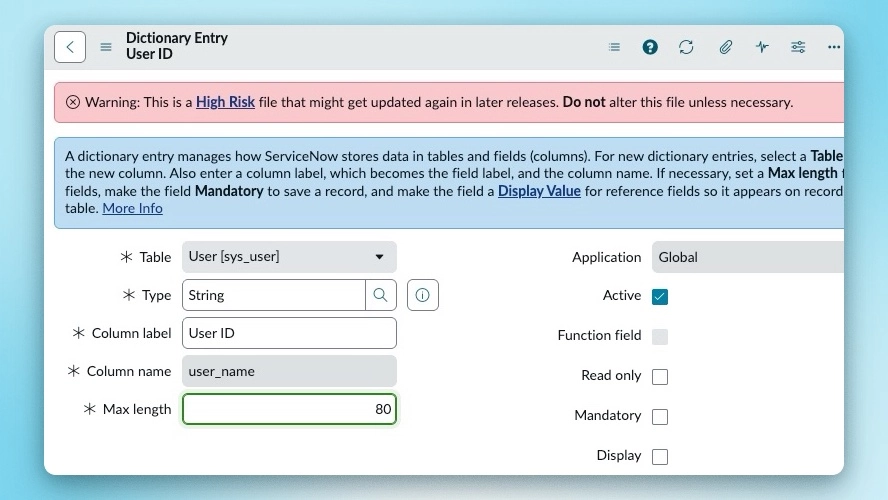The image size is (888, 500).
Task: Enable the Read only checkbox
Action: pyautogui.click(x=660, y=377)
